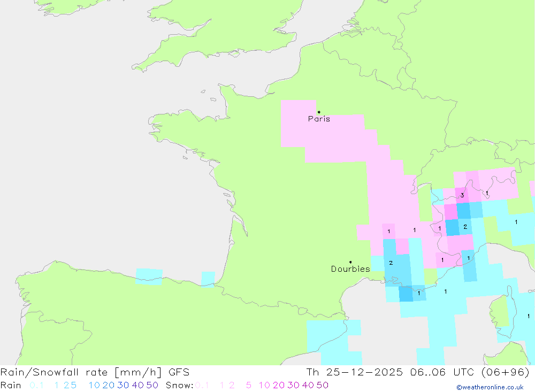This screenshot has height=392, width=535.
Task: Click the '3' snowfall value on map
Action: point(462,195)
